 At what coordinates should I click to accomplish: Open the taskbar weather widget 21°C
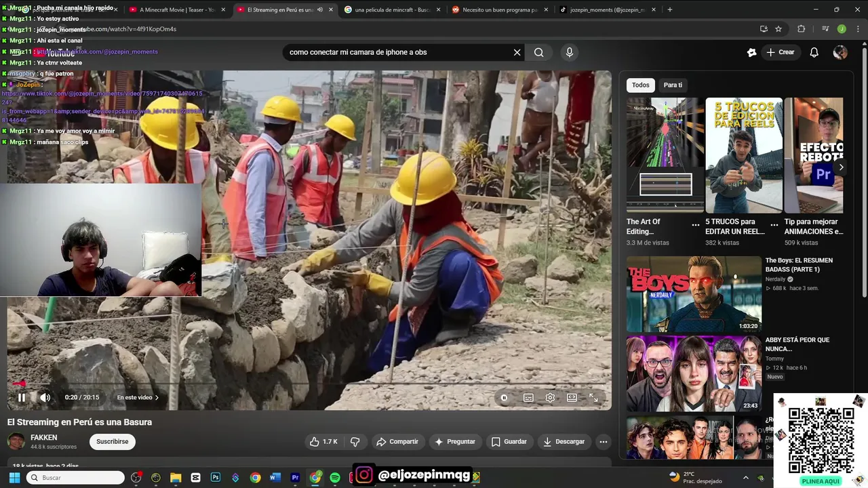coord(695,478)
